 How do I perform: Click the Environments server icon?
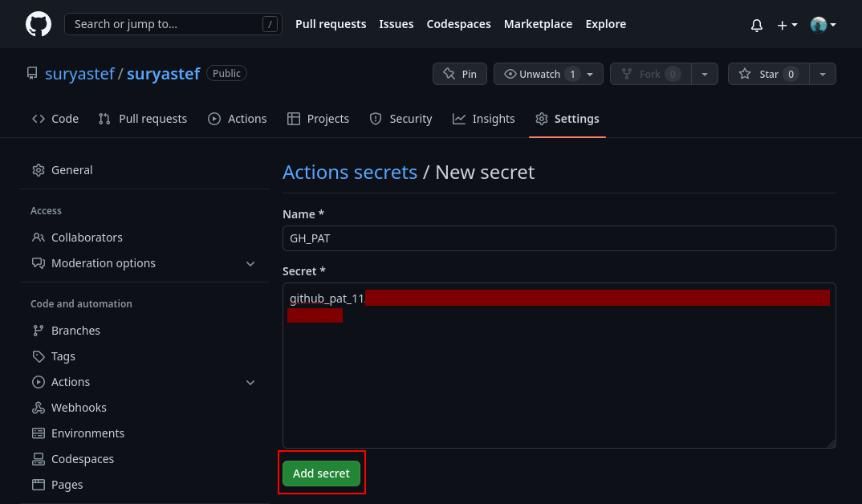click(39, 433)
